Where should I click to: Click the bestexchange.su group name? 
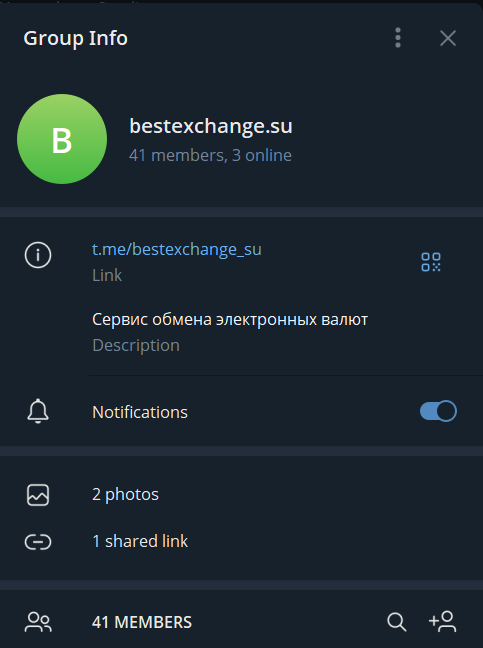[211, 126]
